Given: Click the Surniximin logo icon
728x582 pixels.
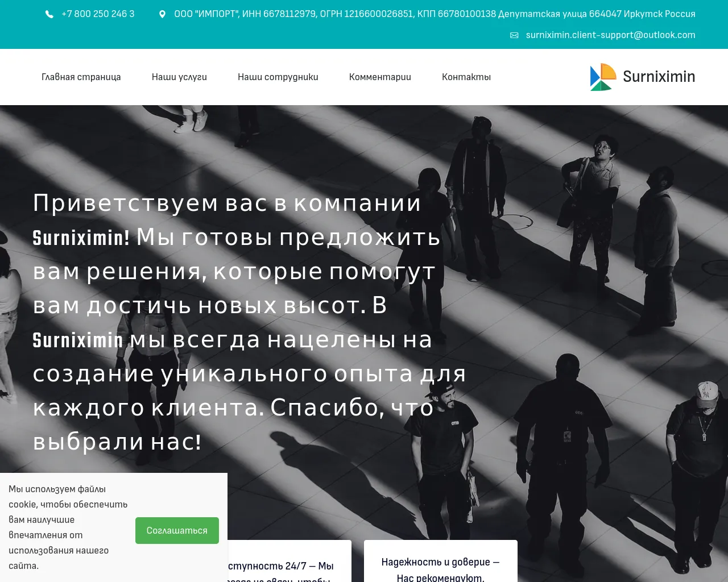Looking at the screenshot, I should (x=603, y=77).
